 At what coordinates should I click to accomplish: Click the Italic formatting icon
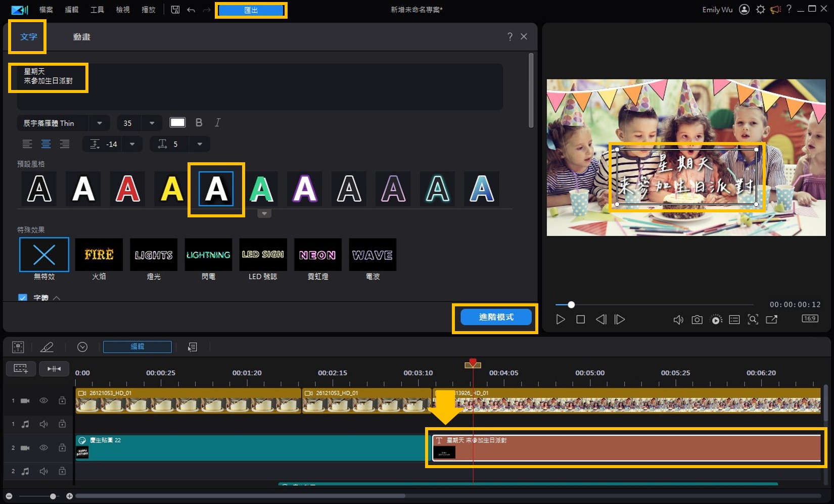(217, 123)
